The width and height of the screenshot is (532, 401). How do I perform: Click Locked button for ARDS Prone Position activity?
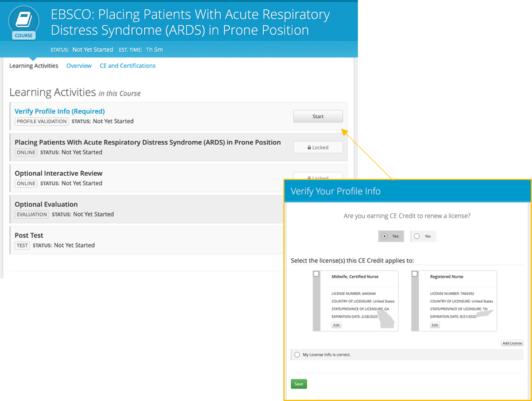[x=318, y=148]
